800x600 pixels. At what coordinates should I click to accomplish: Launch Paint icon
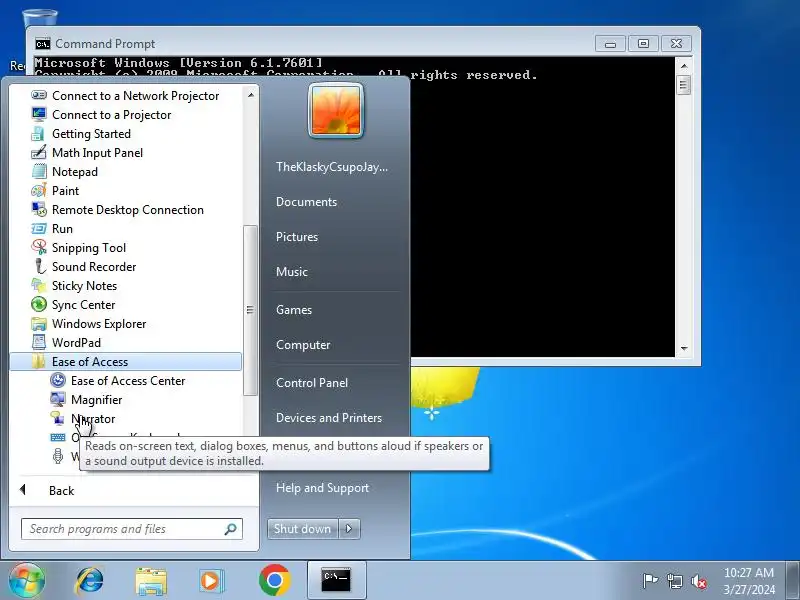[39, 190]
